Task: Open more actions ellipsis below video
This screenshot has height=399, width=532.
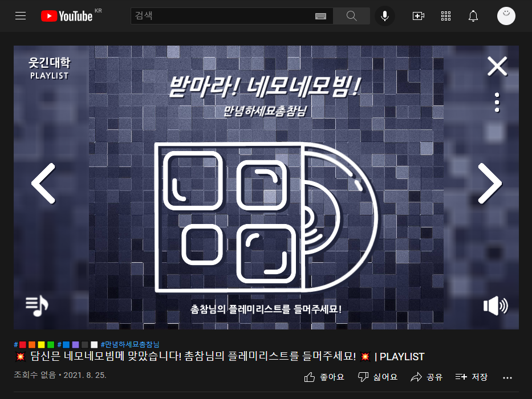Action: tap(507, 377)
